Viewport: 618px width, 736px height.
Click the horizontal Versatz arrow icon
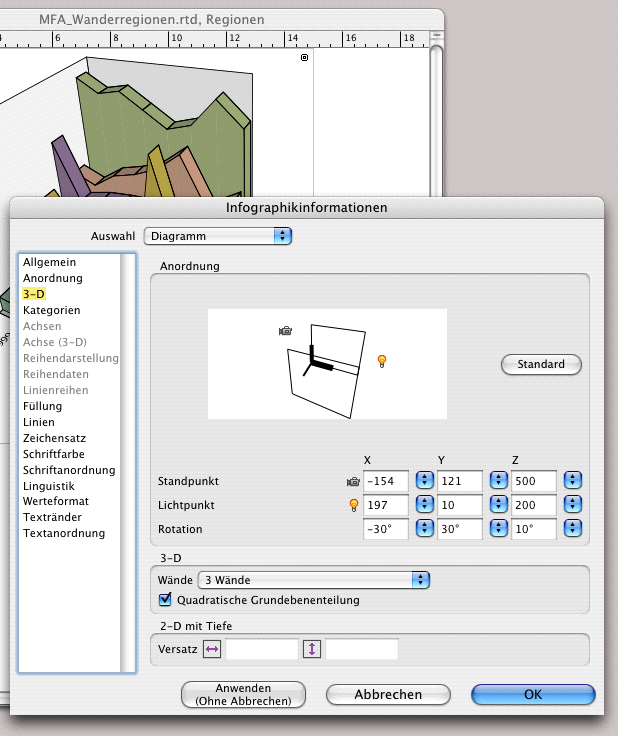212,649
